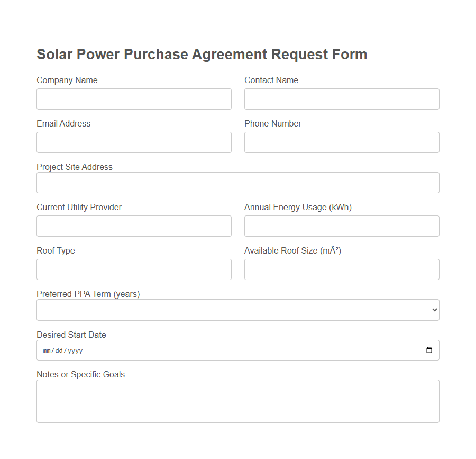This screenshot has height=459, width=476.
Task: Click the resize grip on the Notes textarea
Action: (x=437, y=420)
